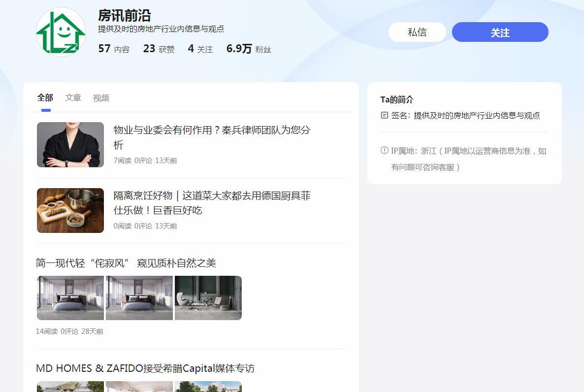Image resolution: width=584 pixels, height=392 pixels.
Task: Click the Ta的简介 heading
Action: 397,99
